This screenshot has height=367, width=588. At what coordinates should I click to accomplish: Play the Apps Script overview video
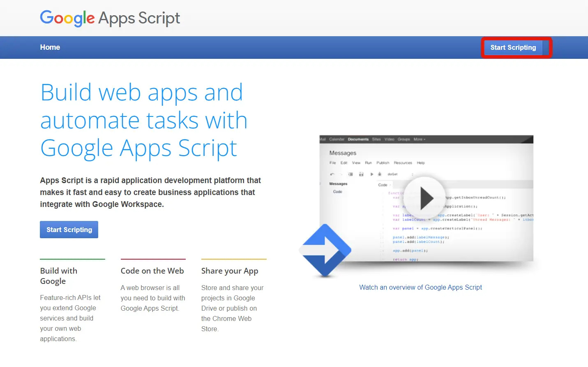tap(424, 198)
